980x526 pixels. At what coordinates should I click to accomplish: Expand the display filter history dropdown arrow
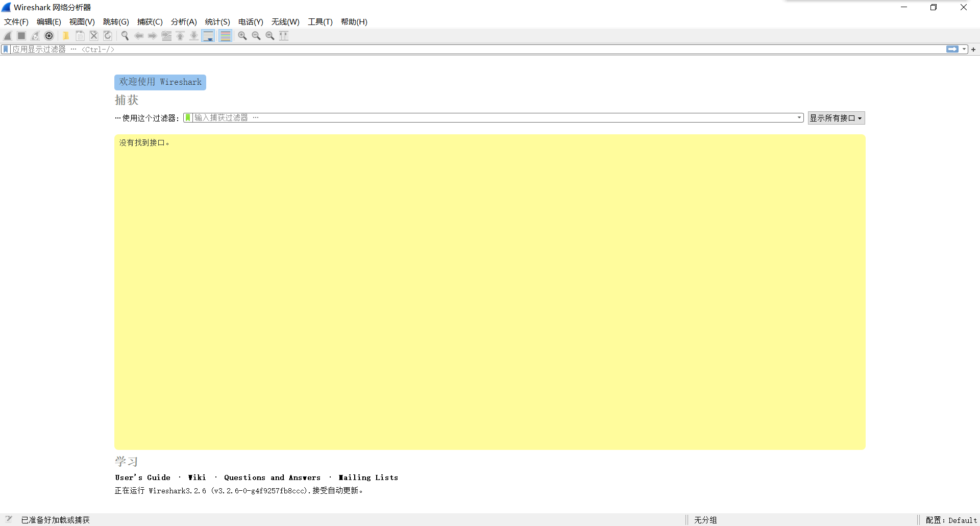964,50
